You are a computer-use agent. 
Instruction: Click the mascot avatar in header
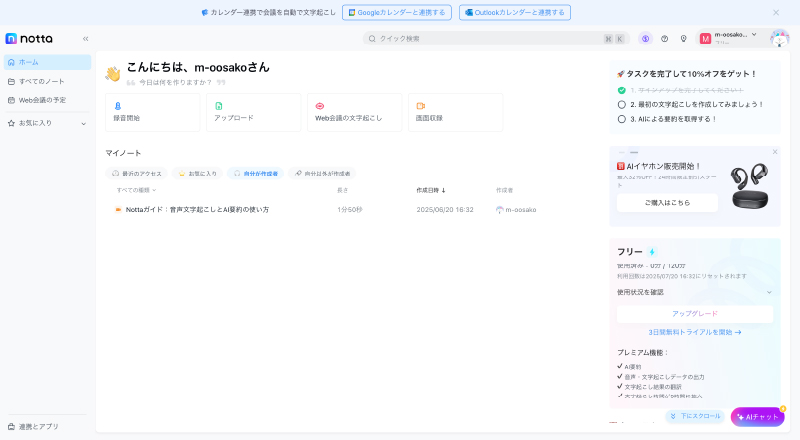[779, 38]
